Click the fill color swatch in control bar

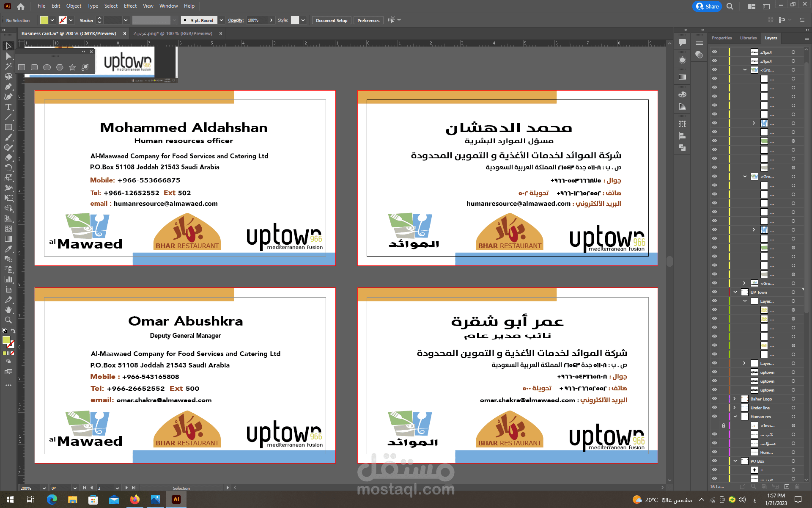pos(44,20)
